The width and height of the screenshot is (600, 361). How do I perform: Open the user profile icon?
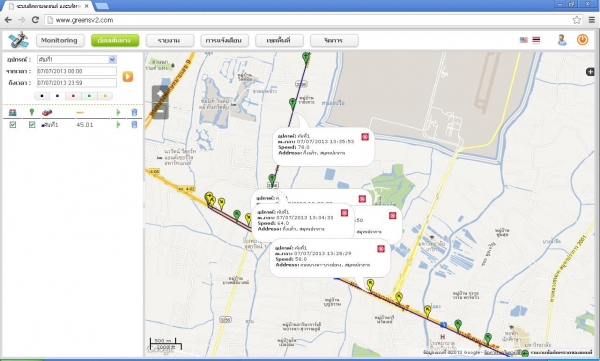[x=562, y=40]
